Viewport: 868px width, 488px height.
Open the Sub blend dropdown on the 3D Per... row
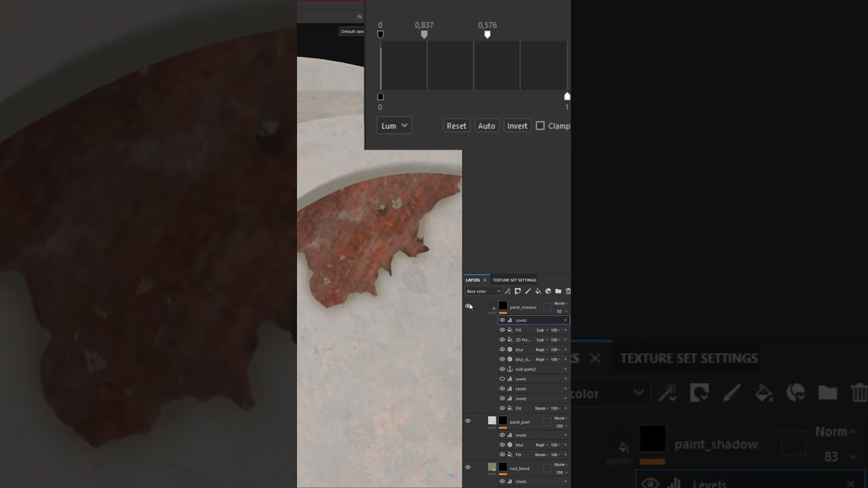click(x=542, y=340)
